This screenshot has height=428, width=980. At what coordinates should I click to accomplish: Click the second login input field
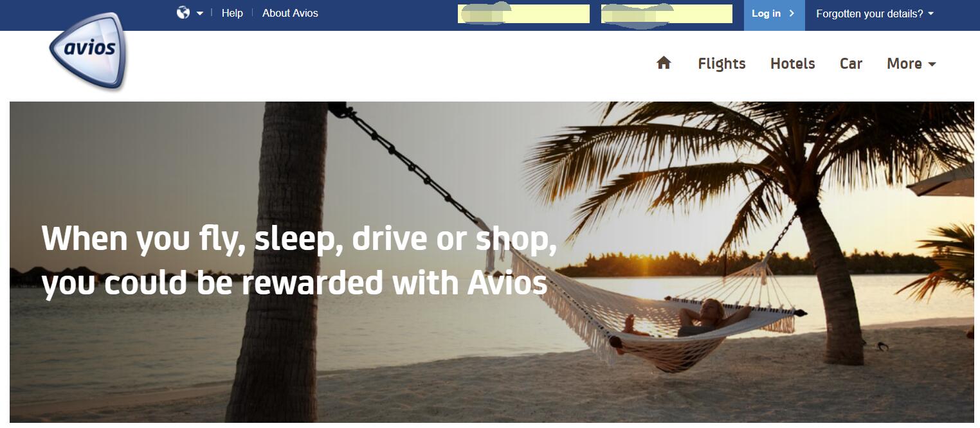click(667, 13)
